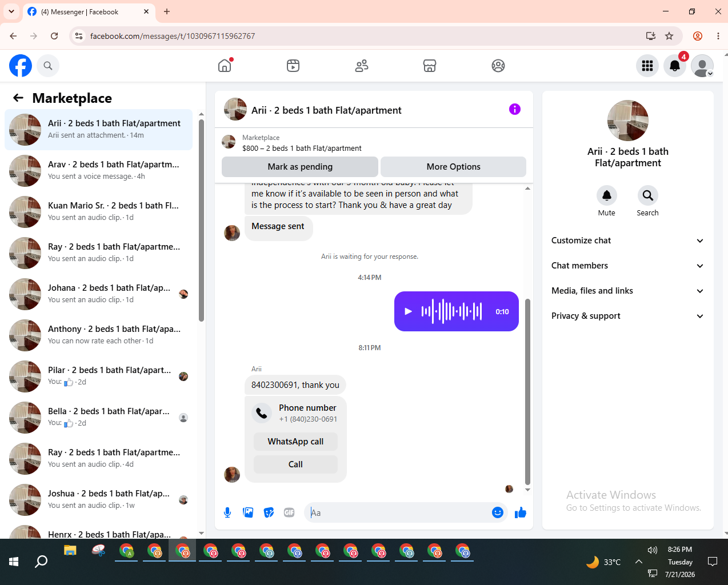Open a new browser tab
This screenshot has height=585, width=728.
tap(167, 11)
